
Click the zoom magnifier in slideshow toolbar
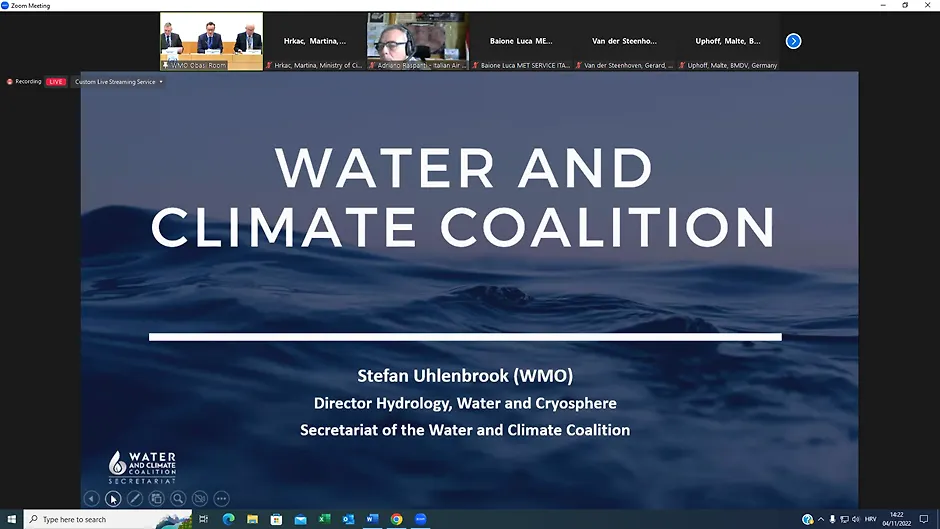click(178, 498)
